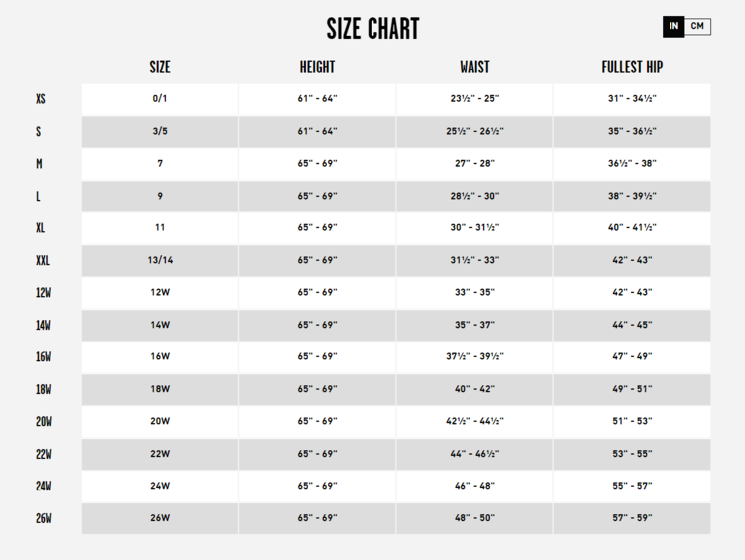Viewport: 745px width, 560px height.
Task: Click the FULLEST HIP column header
Action: [x=632, y=68]
